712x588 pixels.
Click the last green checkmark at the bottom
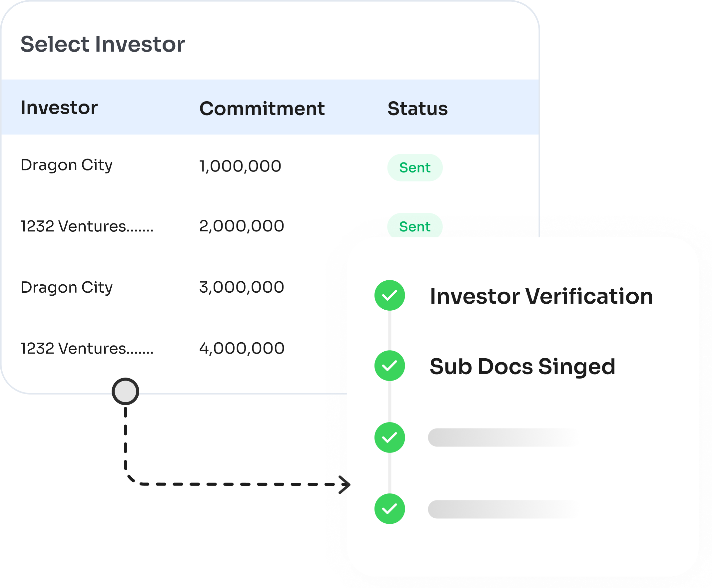(x=389, y=509)
